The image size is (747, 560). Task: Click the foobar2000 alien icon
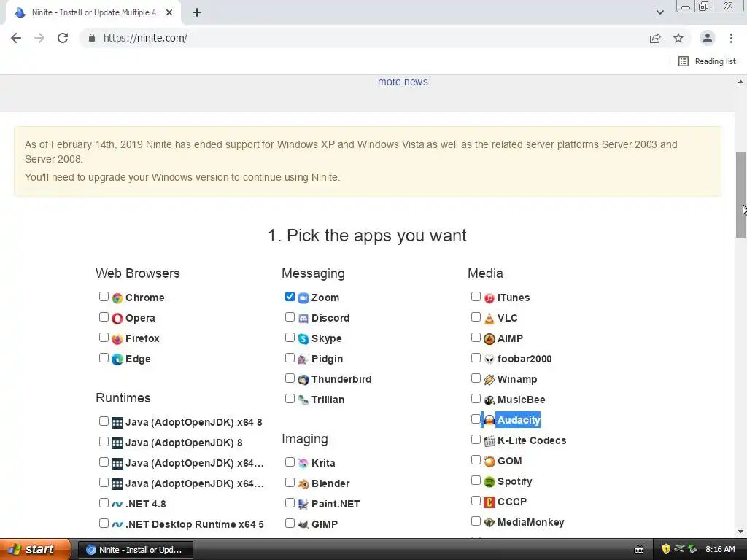point(489,359)
